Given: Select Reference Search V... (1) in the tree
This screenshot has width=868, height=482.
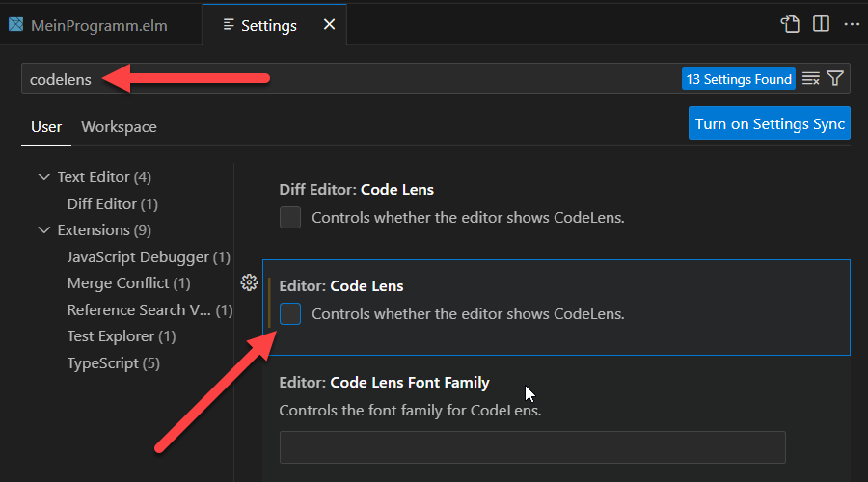Looking at the screenshot, I should (149, 310).
